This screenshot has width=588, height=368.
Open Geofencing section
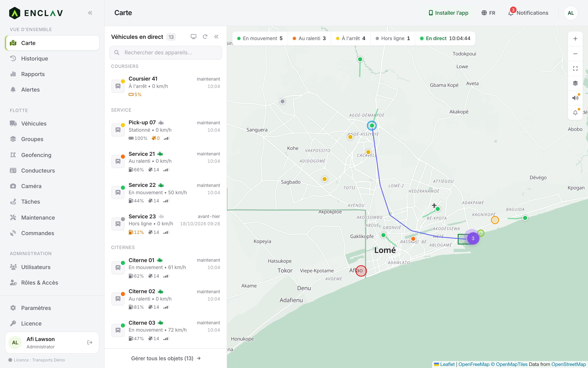[52, 155]
